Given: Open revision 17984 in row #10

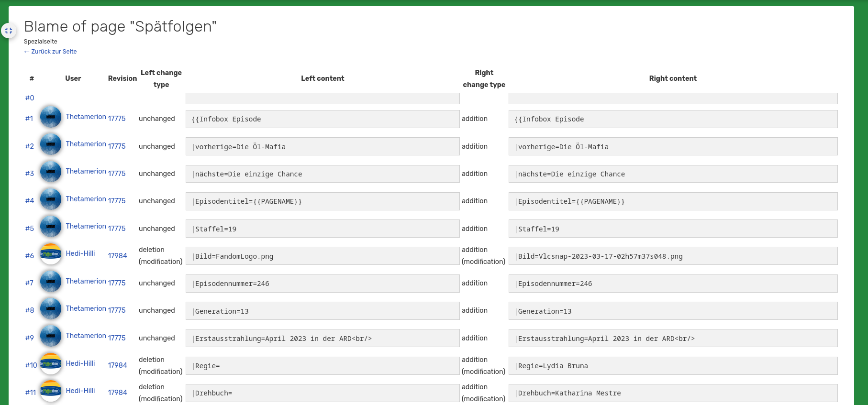Looking at the screenshot, I should click(x=118, y=365).
